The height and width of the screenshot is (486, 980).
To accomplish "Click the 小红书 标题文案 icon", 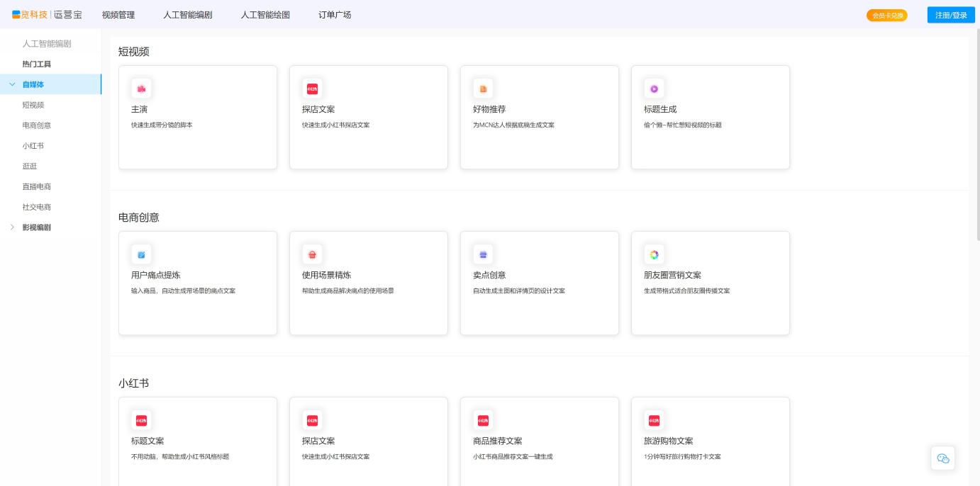I will pos(141,420).
